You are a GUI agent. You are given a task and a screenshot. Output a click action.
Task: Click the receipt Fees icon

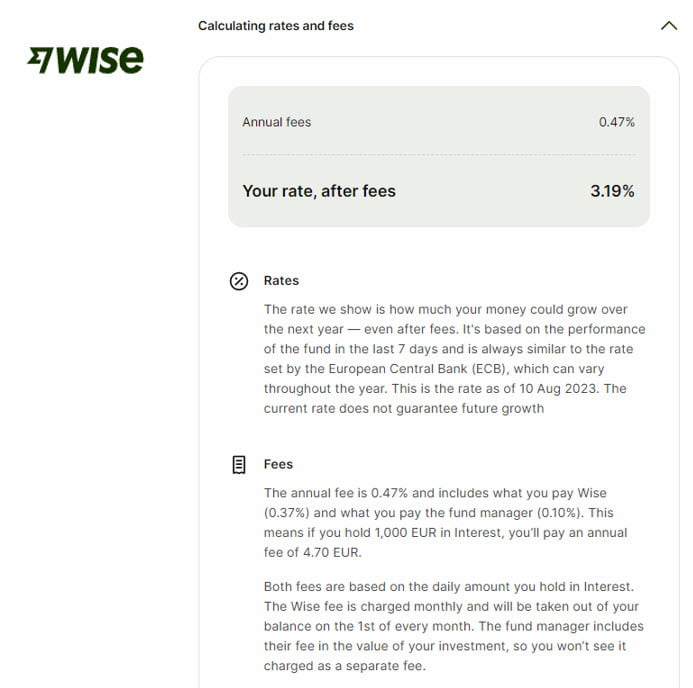click(x=239, y=465)
